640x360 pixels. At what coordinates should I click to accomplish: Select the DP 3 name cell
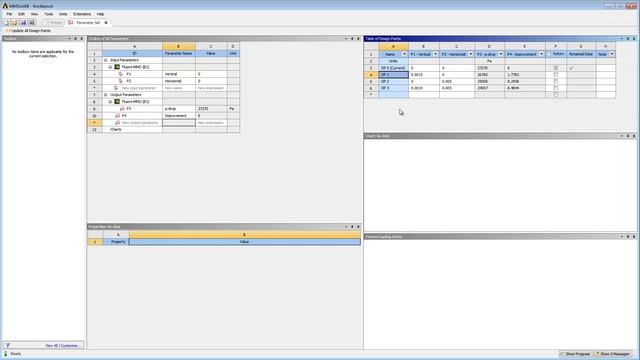click(x=393, y=88)
